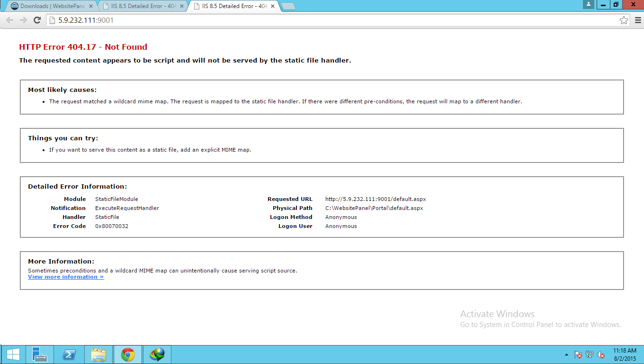The height and width of the screenshot is (364, 644).
Task: Click the Handler value StaticFile
Action: click(107, 217)
